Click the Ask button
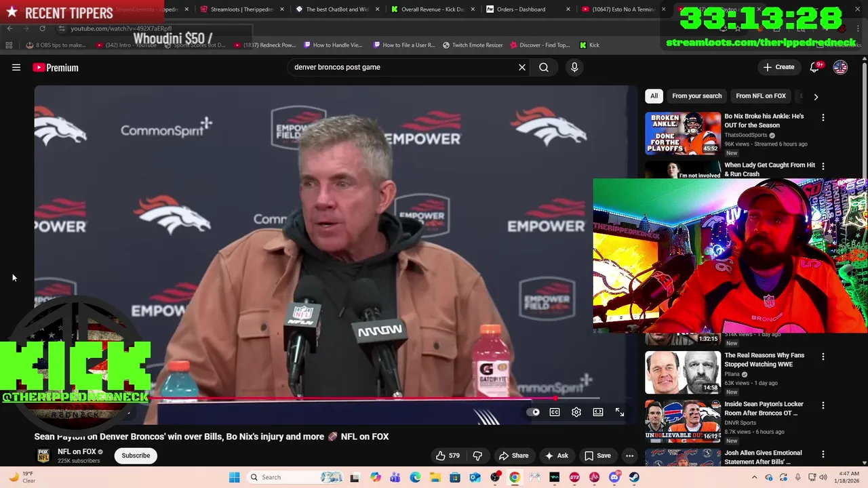The height and width of the screenshot is (488, 868). pos(557,455)
